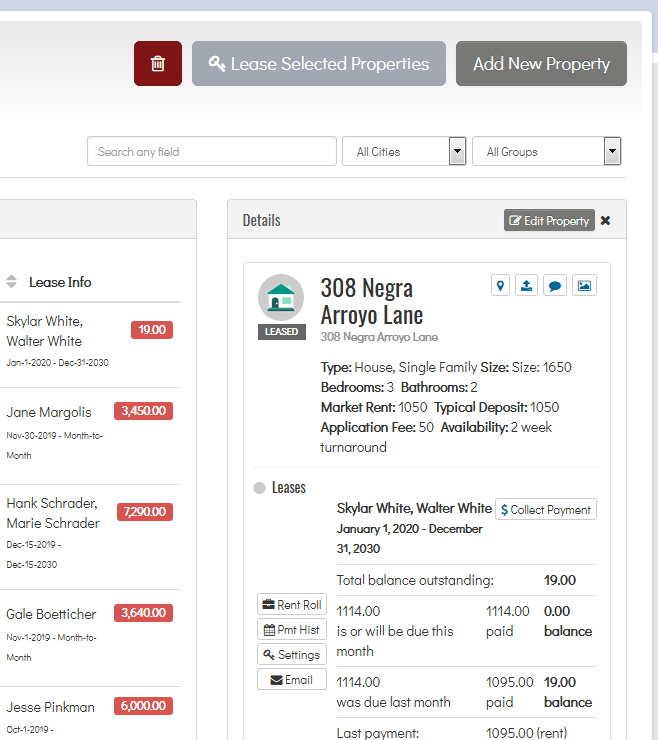Click the house property avatar icon
Image resolution: width=658 pixels, height=740 pixels.
281,297
